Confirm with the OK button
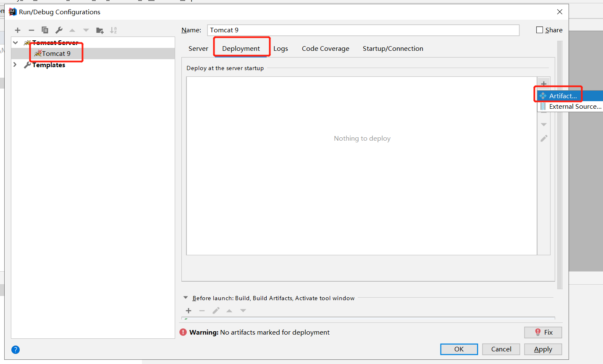 point(459,349)
